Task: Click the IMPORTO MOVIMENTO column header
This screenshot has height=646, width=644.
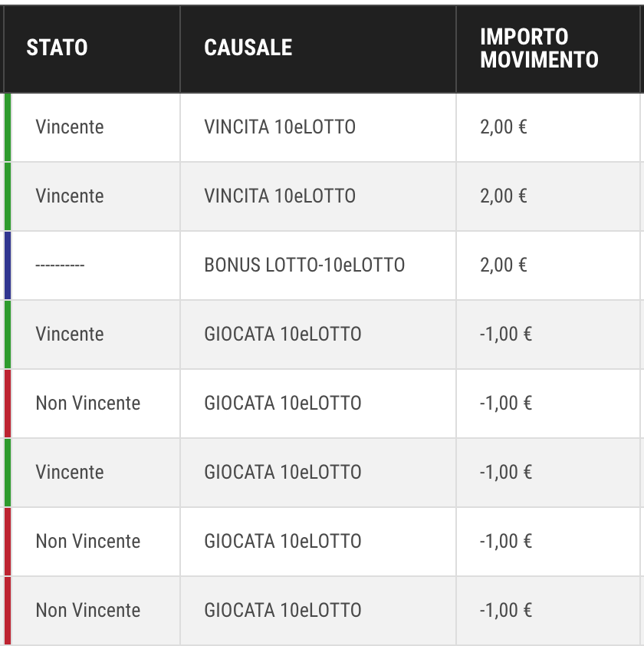Action: pyautogui.click(x=539, y=48)
